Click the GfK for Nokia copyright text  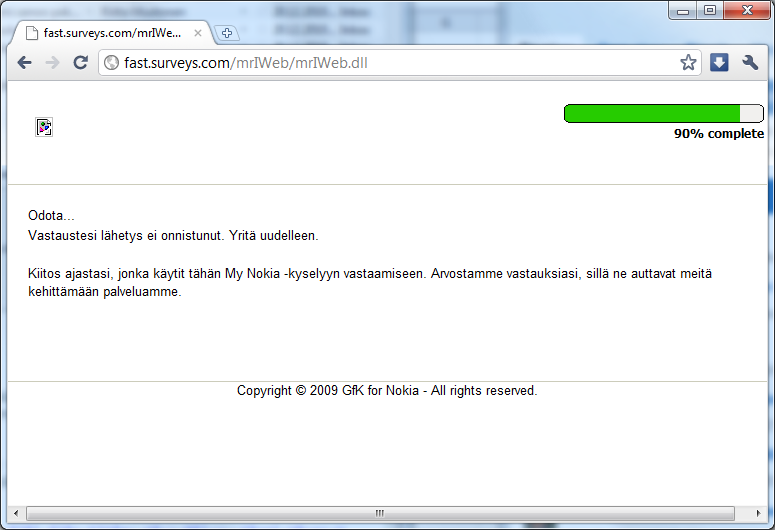coord(387,391)
